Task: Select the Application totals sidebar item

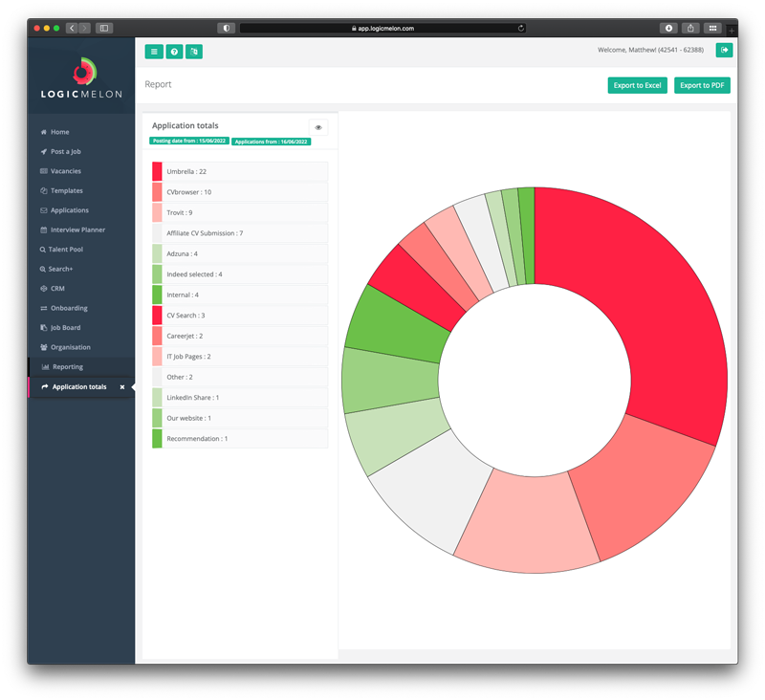Action: [79, 387]
